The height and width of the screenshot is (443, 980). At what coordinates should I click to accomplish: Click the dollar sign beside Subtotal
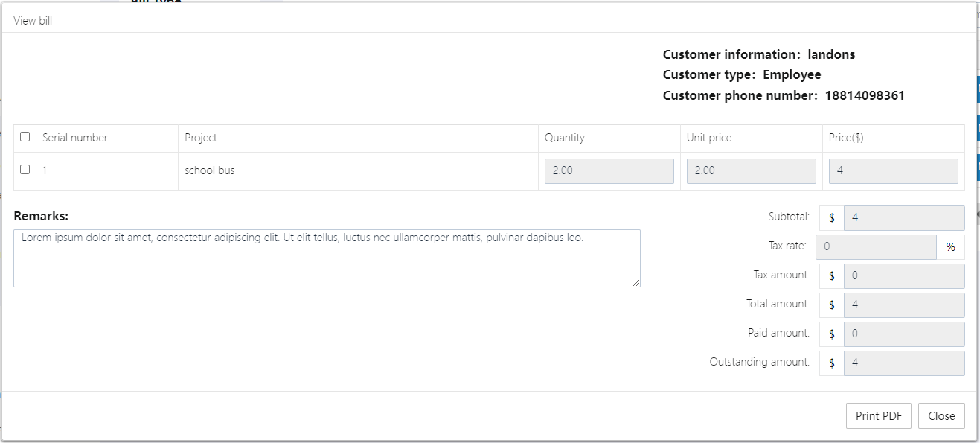click(831, 218)
